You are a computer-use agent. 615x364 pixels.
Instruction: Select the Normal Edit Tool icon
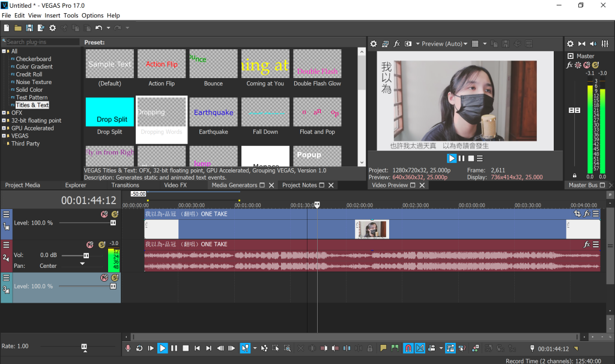pyautogui.click(x=245, y=348)
